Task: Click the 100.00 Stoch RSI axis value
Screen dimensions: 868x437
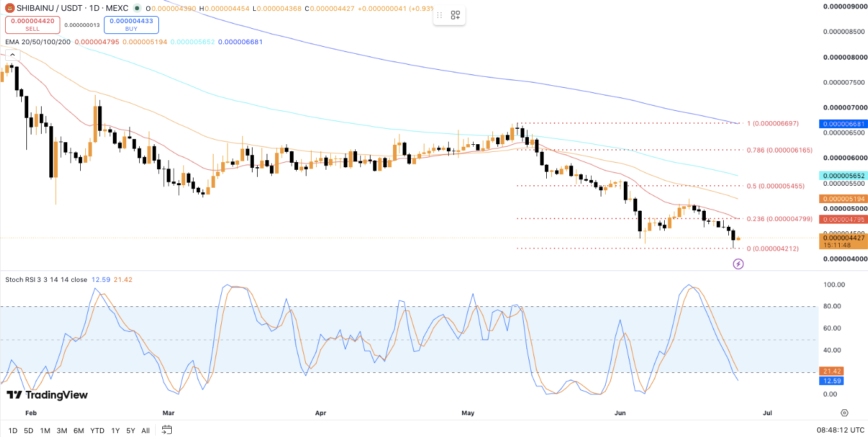Action: coord(834,284)
